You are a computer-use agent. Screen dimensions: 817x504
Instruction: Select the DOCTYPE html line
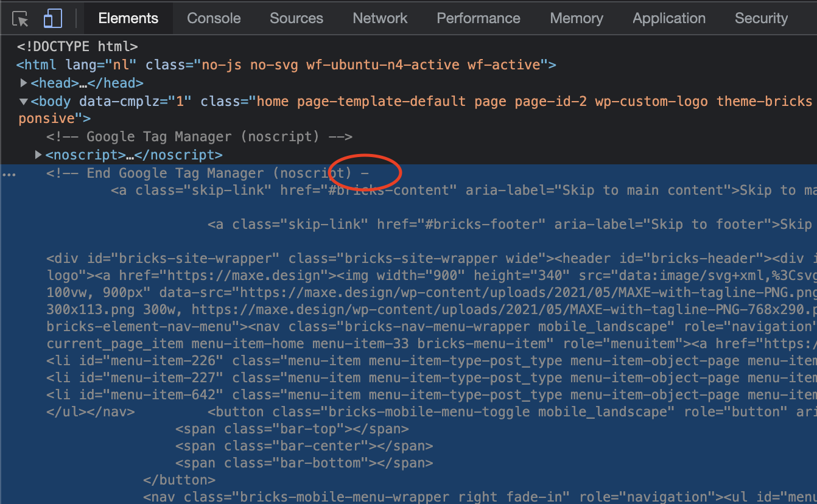click(x=77, y=46)
